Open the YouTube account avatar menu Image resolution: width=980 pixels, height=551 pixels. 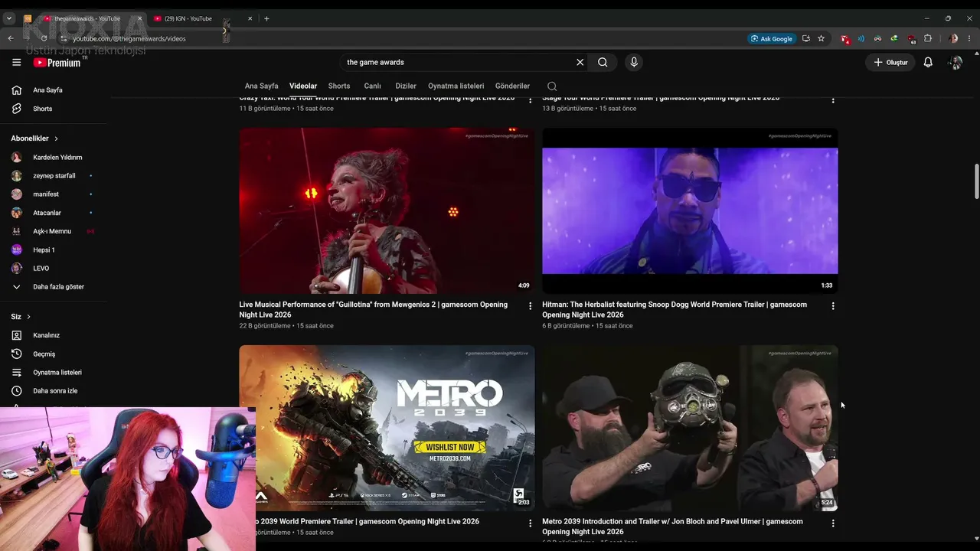point(955,62)
